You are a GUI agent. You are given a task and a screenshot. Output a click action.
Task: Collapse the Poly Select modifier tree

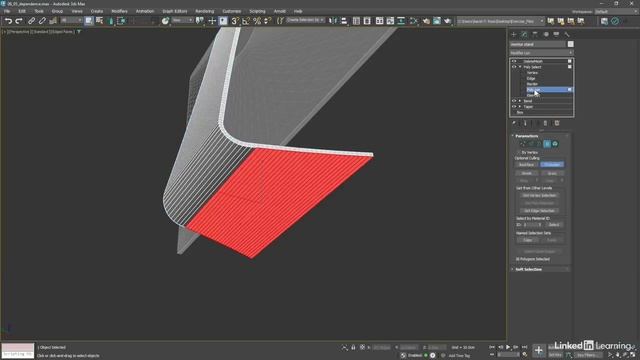[520, 67]
